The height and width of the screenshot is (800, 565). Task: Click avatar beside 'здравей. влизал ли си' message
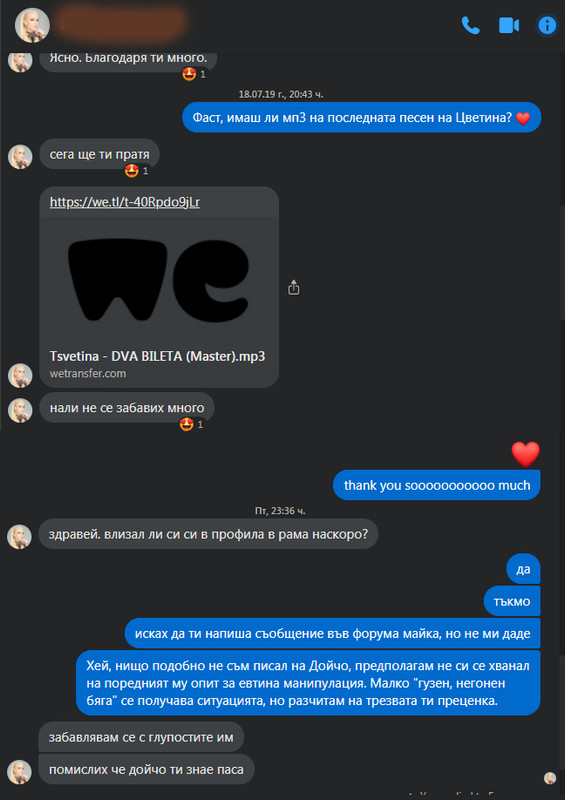coord(19,537)
